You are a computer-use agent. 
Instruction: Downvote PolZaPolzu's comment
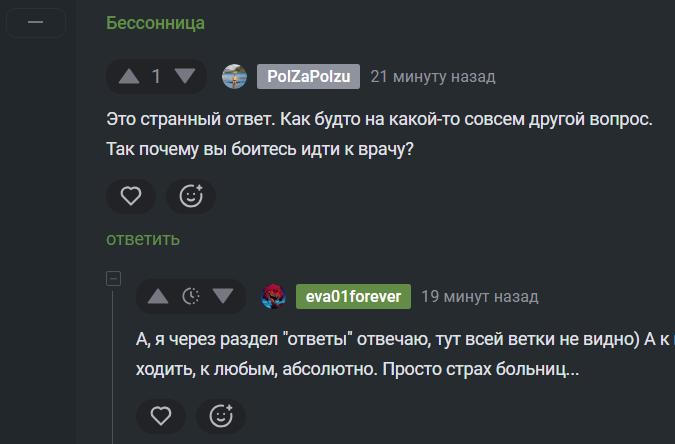coord(184,76)
